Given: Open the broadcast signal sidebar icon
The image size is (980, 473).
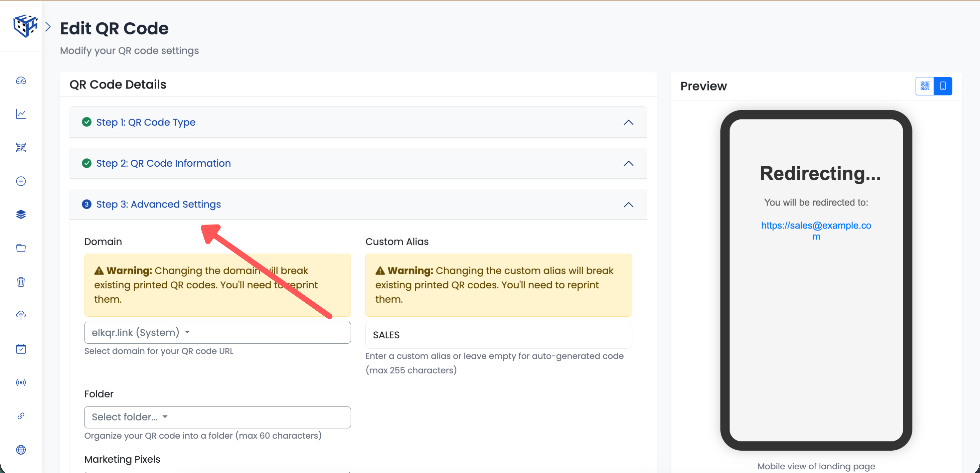Looking at the screenshot, I should pos(21,382).
